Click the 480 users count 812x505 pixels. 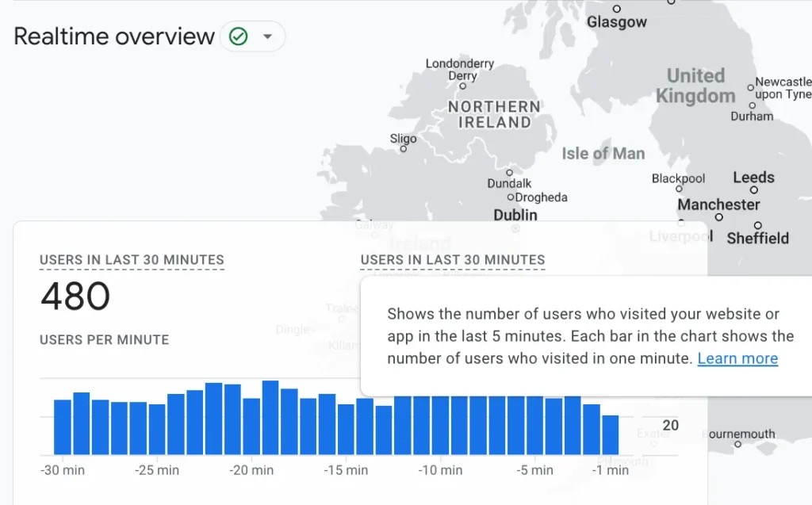point(75,297)
